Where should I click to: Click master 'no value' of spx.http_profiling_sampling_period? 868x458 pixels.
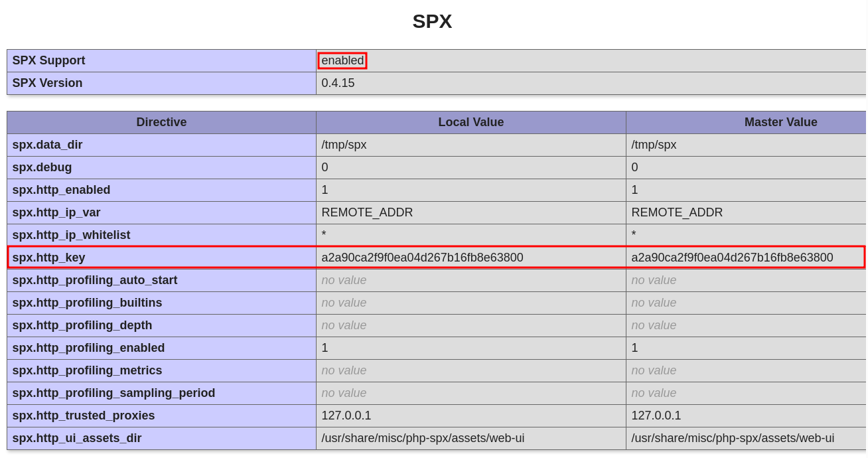[654, 393]
